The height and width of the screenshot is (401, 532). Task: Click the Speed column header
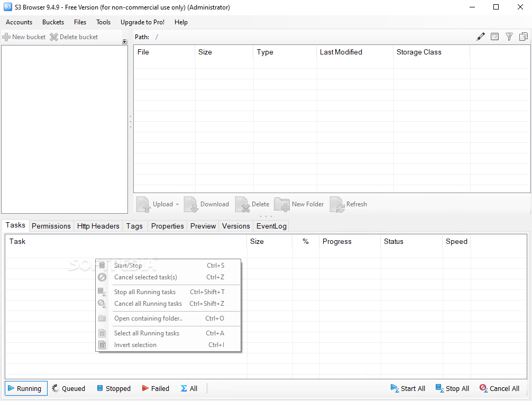pos(457,241)
